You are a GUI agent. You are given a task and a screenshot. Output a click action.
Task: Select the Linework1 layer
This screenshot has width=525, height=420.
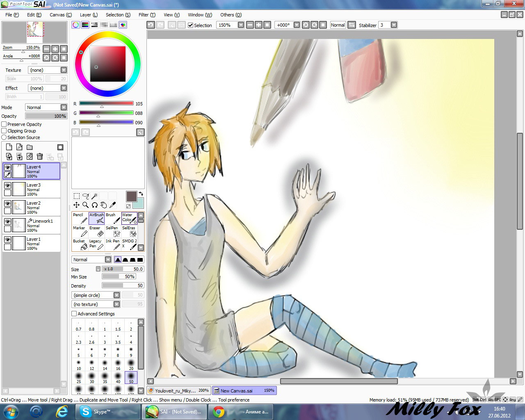click(39, 225)
